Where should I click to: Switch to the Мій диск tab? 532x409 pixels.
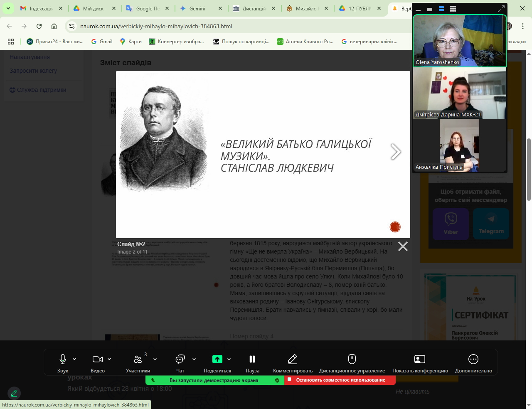pyautogui.click(x=93, y=8)
